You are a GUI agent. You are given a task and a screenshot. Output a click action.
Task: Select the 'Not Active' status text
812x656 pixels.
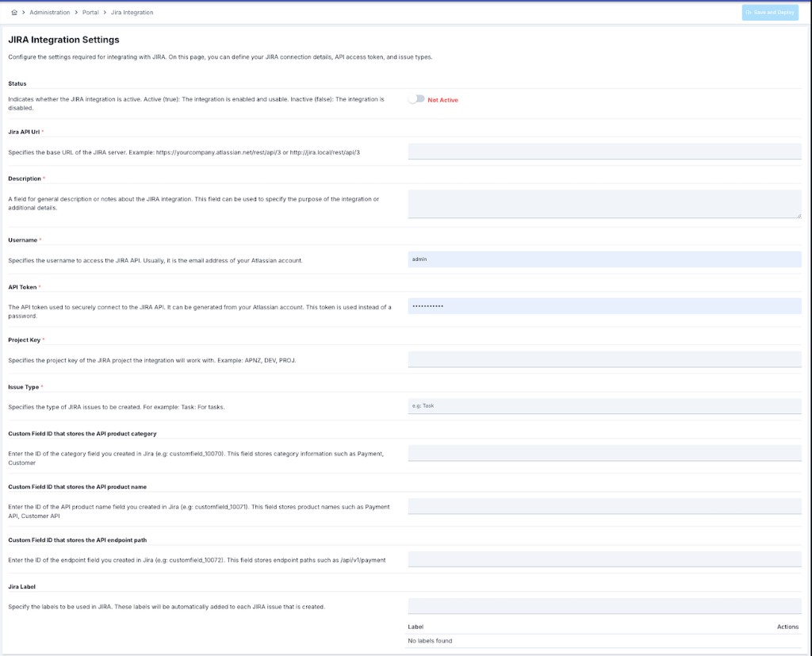(442, 100)
